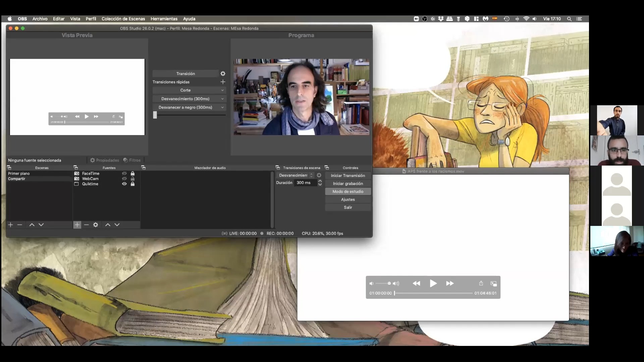This screenshot has height=362, width=644.
Task: Decrease Duración with down stepper arrow
Action: [x=320, y=184]
